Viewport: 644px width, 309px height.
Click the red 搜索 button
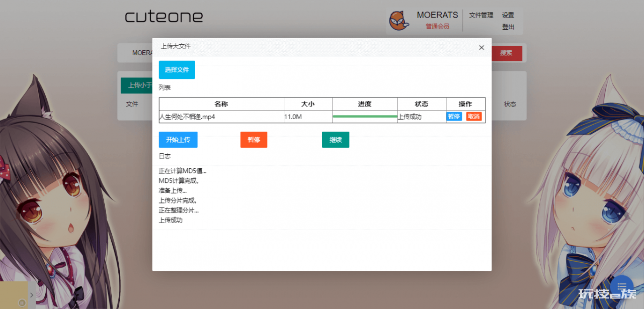(x=506, y=53)
